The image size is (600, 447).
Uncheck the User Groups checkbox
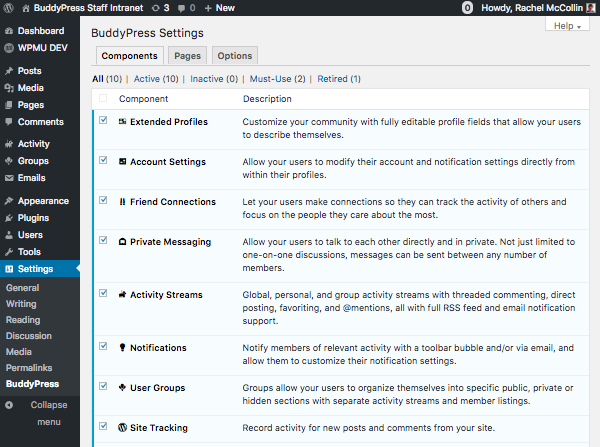tap(103, 386)
